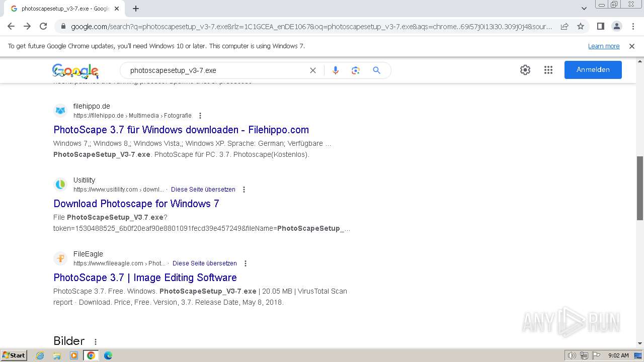The image size is (644, 362).
Task: Open the tab search dropdown arrow
Action: pyautogui.click(x=584, y=9)
